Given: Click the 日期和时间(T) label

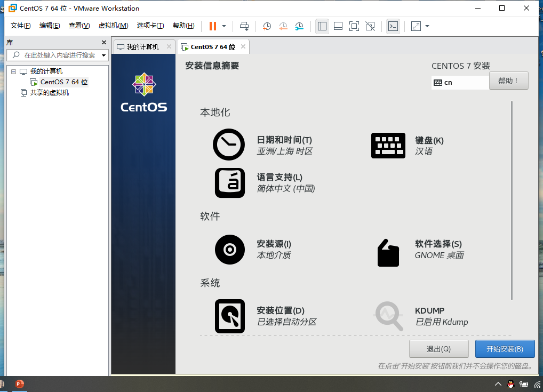Looking at the screenshot, I should point(284,140).
